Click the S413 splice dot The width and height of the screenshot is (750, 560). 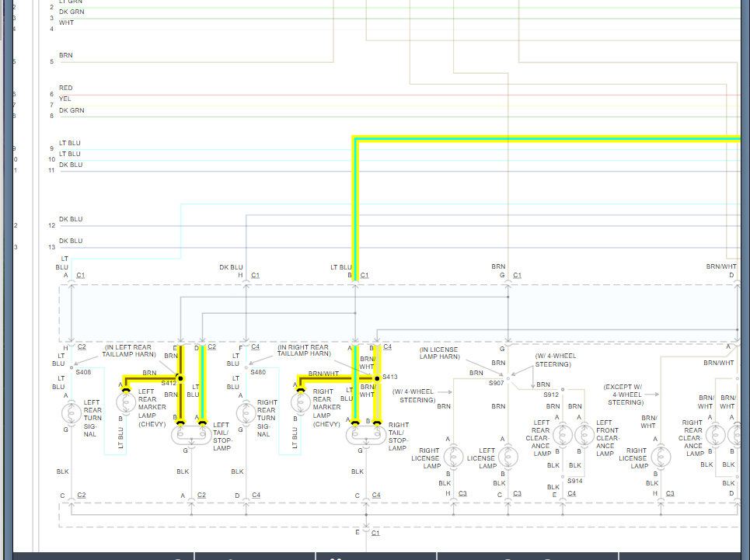[377, 378]
